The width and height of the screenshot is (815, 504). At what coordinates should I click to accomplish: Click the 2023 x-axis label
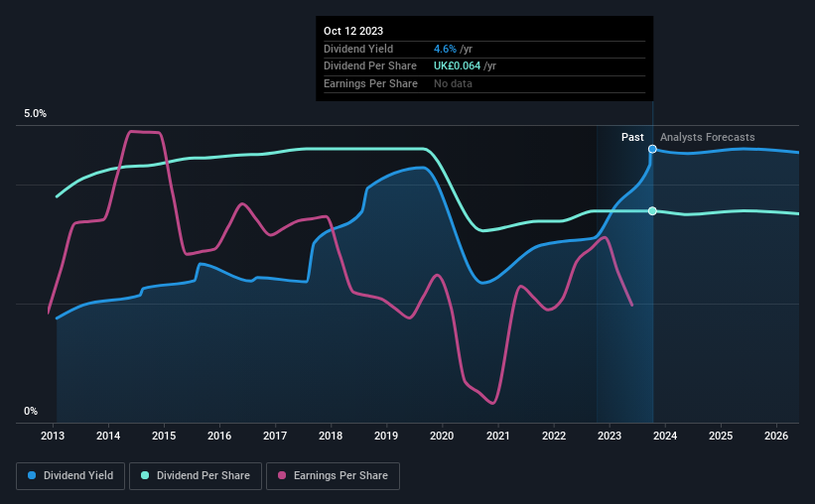tap(610, 436)
